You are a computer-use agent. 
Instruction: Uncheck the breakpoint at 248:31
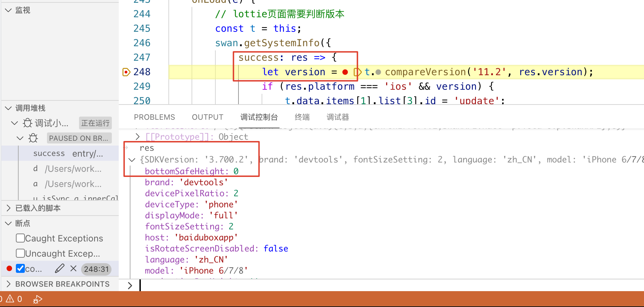[x=20, y=268]
